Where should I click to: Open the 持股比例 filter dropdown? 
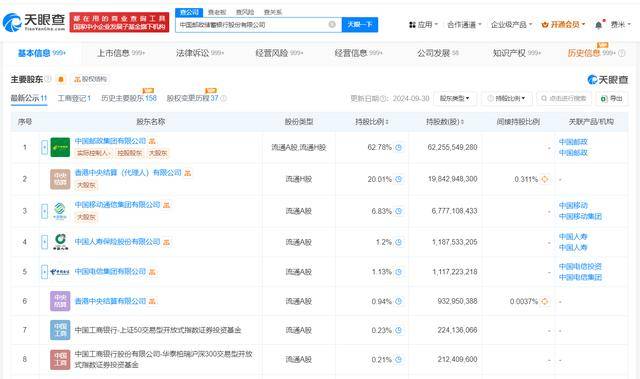click(x=506, y=98)
